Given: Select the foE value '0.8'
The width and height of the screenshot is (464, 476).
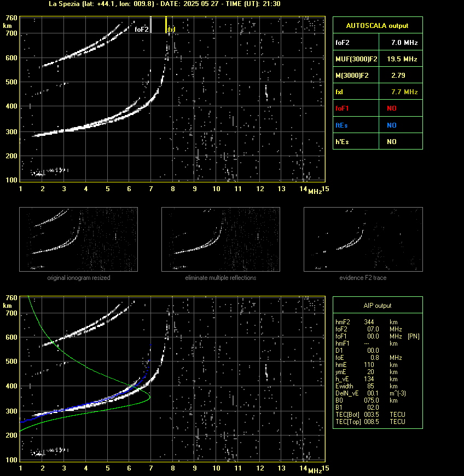Looking at the screenshot, I should 375,358.
